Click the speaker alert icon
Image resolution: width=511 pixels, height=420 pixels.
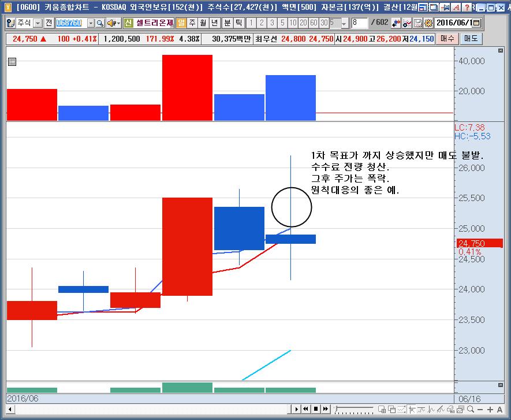(111, 23)
